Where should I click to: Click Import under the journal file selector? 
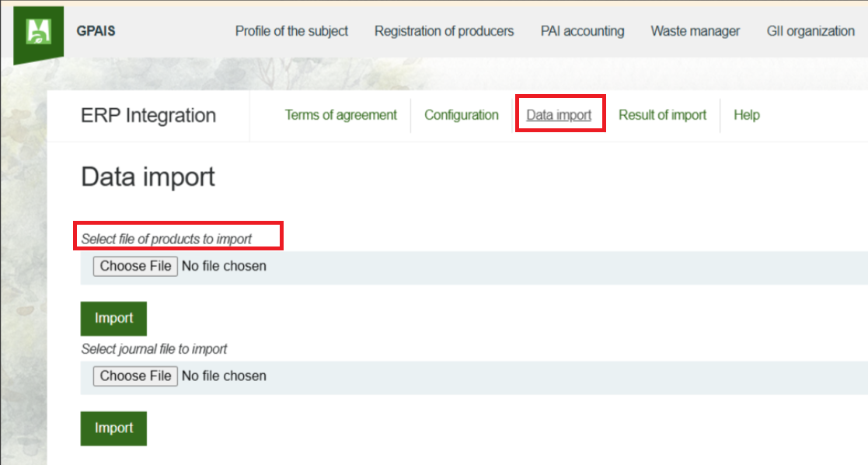113,428
